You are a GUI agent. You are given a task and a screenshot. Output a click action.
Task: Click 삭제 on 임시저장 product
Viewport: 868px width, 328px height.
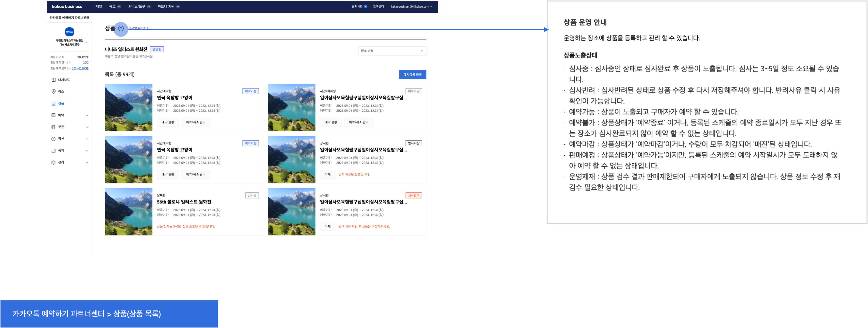pyautogui.click(x=327, y=174)
